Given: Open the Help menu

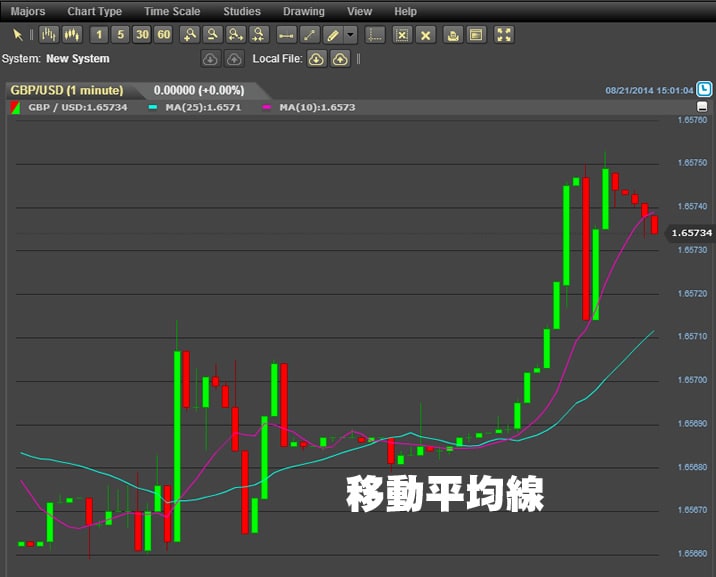Looking at the screenshot, I should point(405,11).
